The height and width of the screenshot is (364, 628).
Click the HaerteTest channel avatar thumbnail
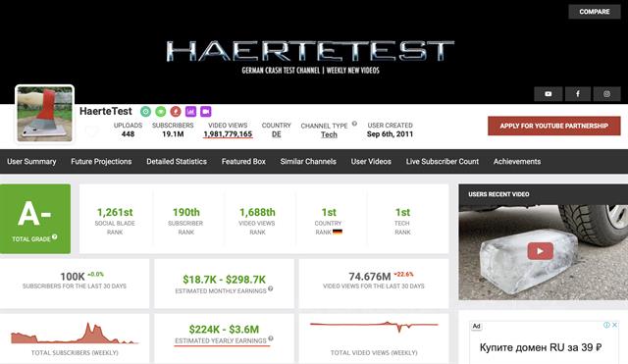click(x=44, y=114)
